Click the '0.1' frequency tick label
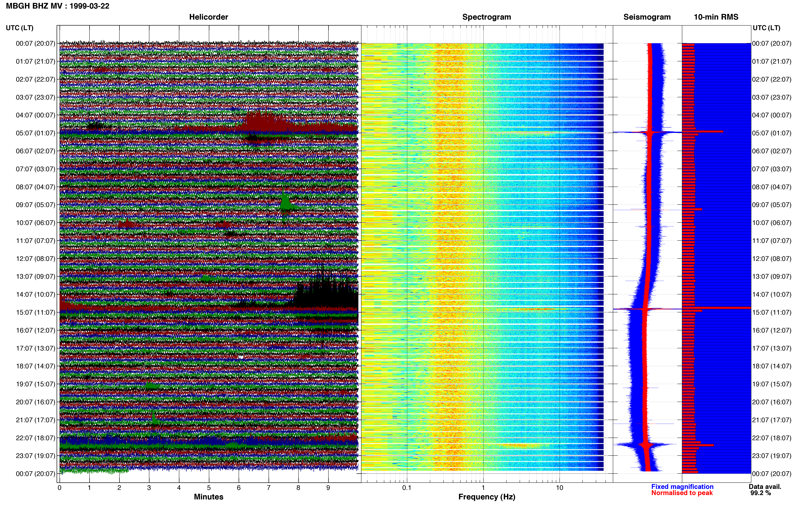Image resolution: width=812 pixels, height=508 pixels. [x=407, y=487]
